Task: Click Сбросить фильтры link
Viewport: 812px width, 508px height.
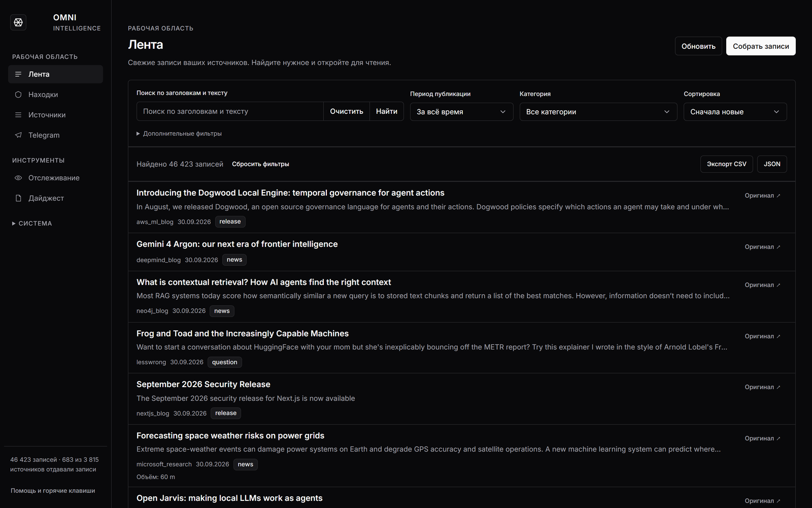Action: [260, 164]
